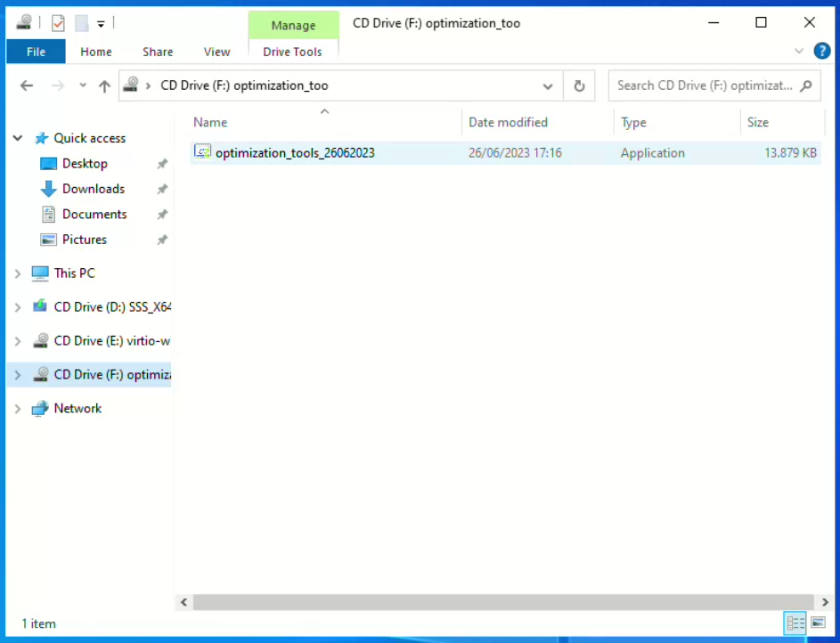Open the Desktop quick access folder

point(85,164)
